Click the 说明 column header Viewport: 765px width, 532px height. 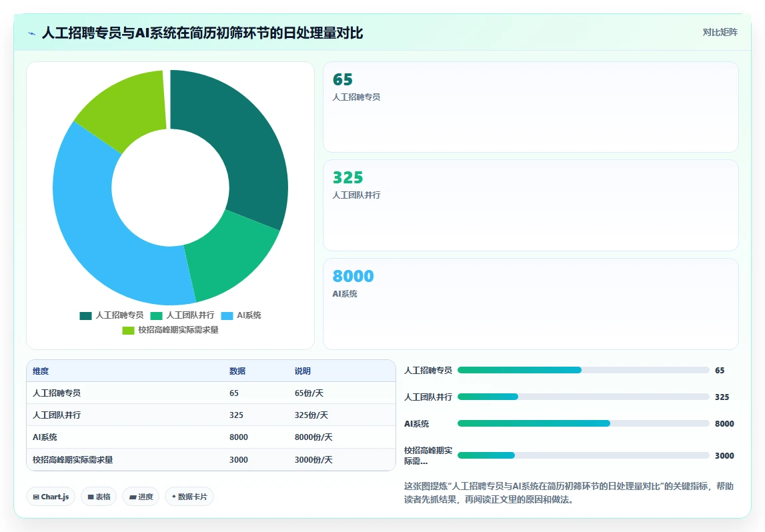(x=303, y=371)
